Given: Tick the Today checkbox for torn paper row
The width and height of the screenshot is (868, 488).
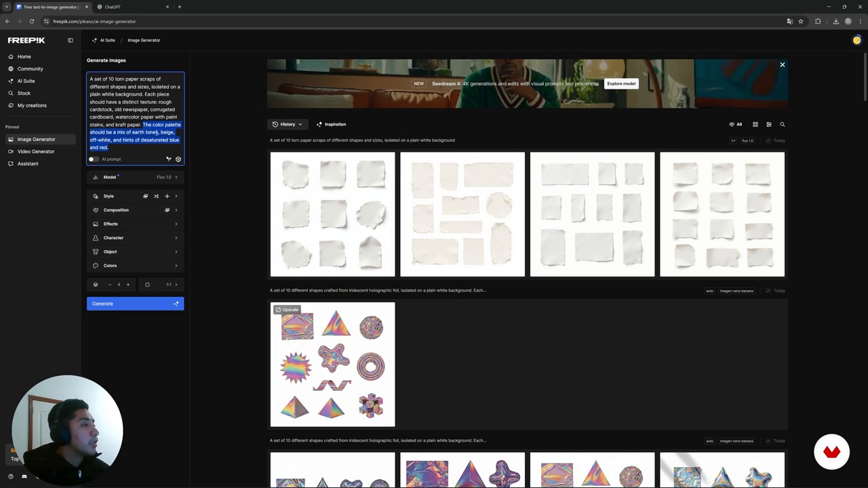Looking at the screenshot, I should coord(768,141).
